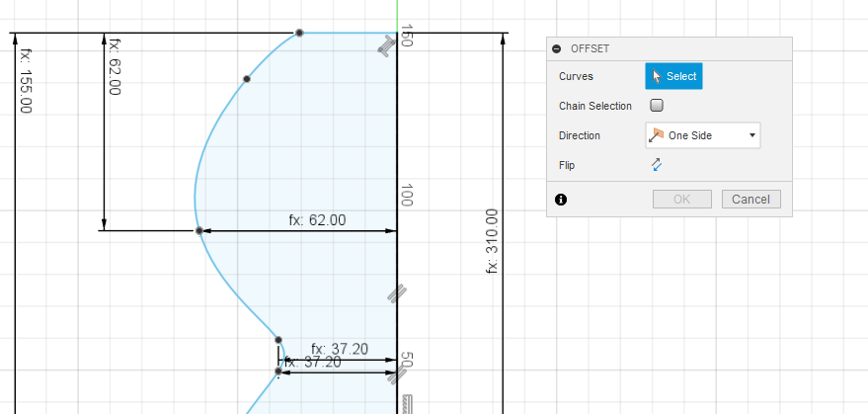
Task: Click the Flip direction icon
Action: point(656,165)
